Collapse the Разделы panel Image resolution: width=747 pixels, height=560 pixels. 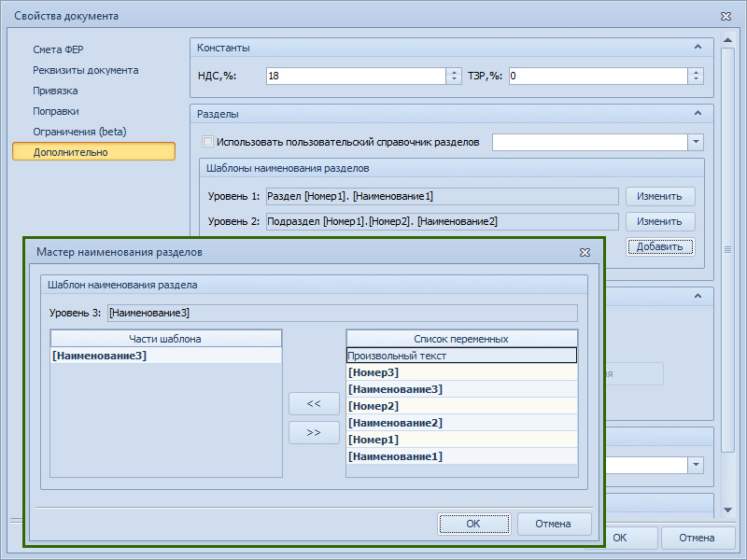698,113
